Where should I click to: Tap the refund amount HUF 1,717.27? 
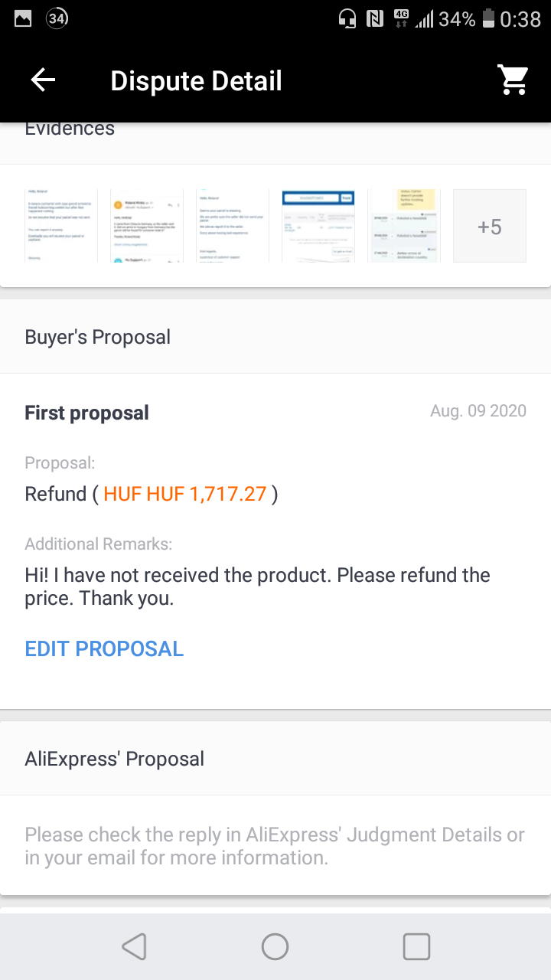tap(185, 494)
